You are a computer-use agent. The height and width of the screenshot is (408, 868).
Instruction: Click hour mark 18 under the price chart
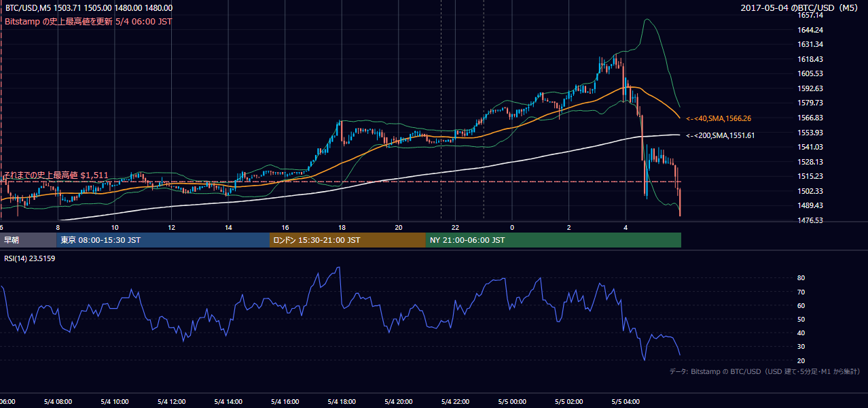click(342, 227)
